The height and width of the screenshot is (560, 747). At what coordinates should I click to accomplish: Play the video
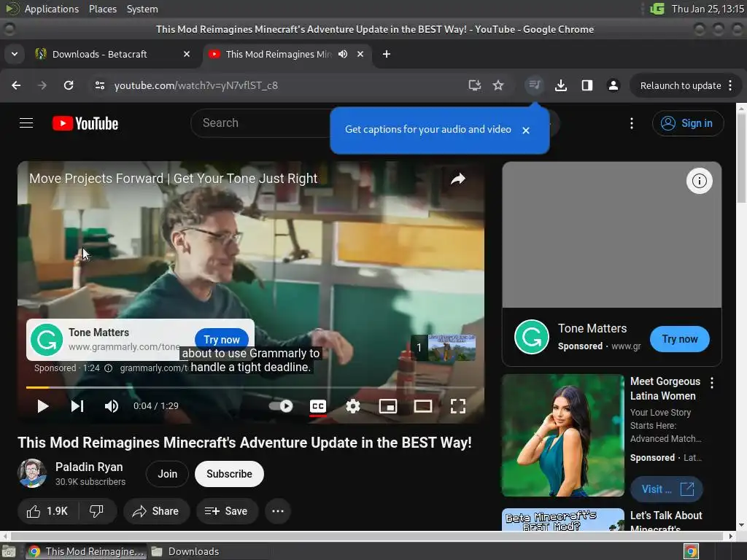(43, 406)
